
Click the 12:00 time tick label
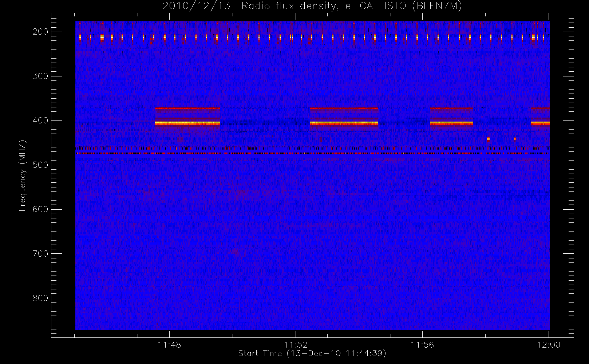[549, 345]
